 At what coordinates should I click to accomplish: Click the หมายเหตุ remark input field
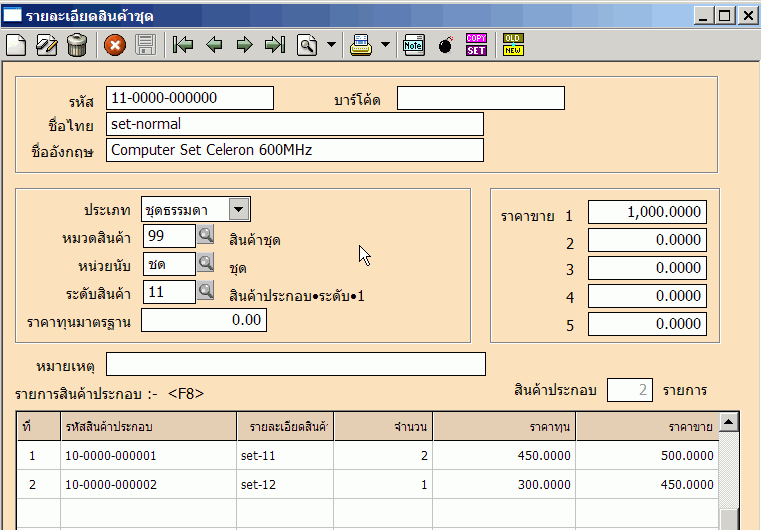pos(295,364)
